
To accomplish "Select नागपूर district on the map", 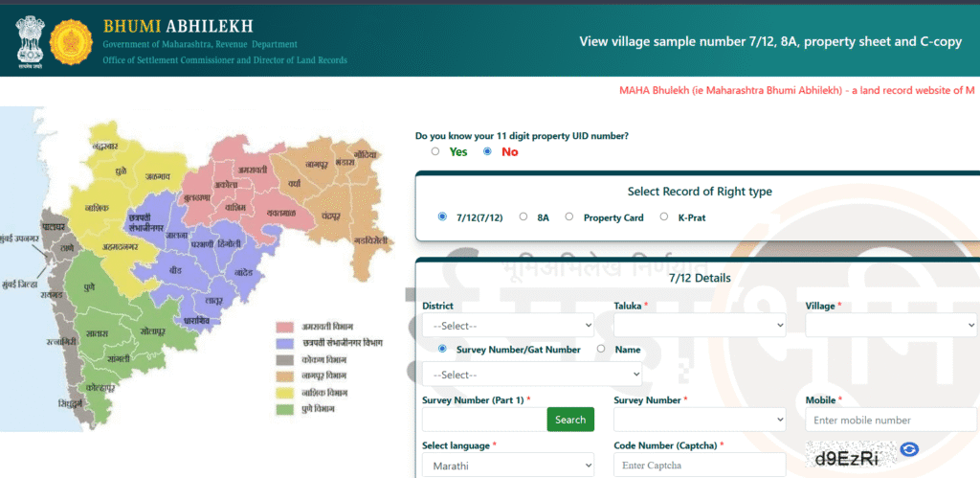I will tap(318, 165).
